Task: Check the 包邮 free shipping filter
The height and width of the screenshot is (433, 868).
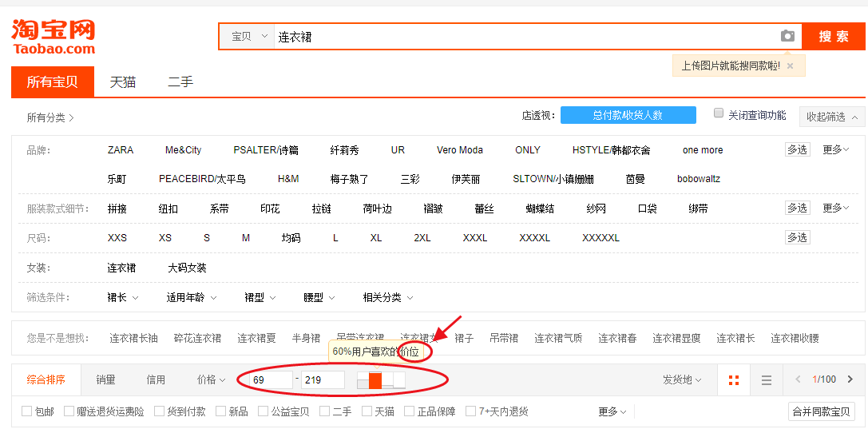Action: pos(27,411)
